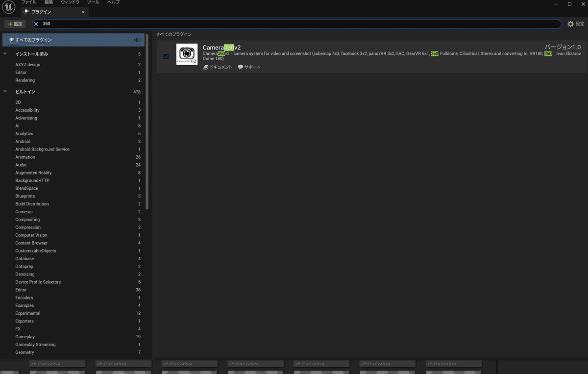Click the 追加 add button

point(15,24)
